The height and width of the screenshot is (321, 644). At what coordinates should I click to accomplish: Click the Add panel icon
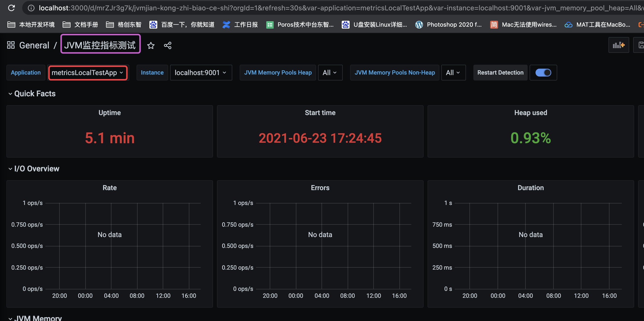[x=619, y=45]
